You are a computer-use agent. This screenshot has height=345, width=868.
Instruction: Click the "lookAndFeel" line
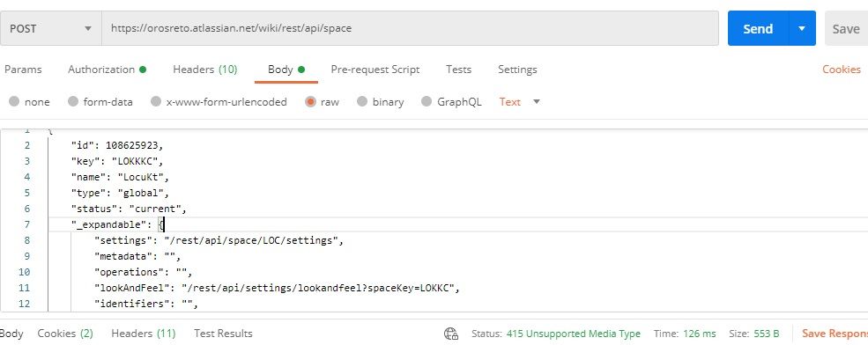pos(278,288)
